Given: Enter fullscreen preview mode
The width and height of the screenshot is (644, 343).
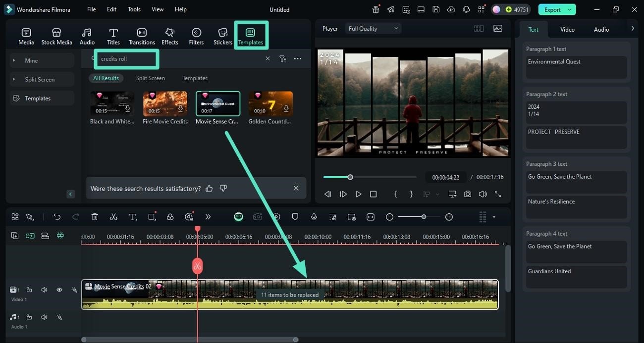Looking at the screenshot, I should click(x=498, y=195).
